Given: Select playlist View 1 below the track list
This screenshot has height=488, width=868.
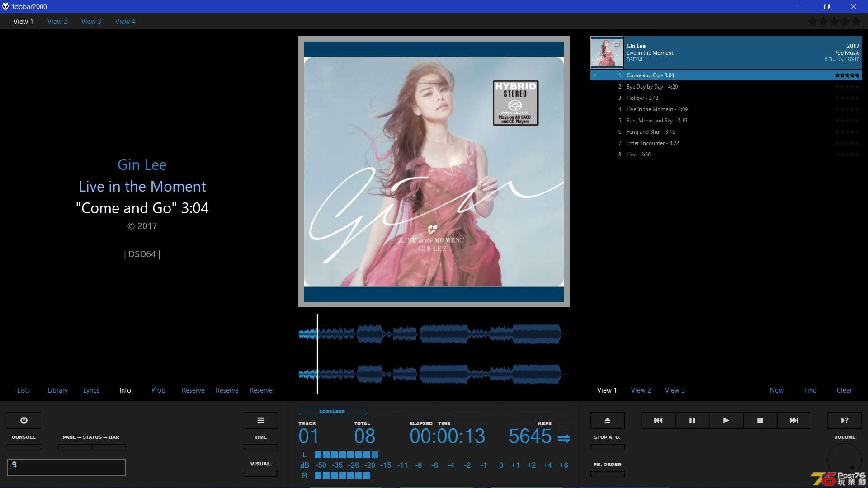Looking at the screenshot, I should tap(607, 390).
